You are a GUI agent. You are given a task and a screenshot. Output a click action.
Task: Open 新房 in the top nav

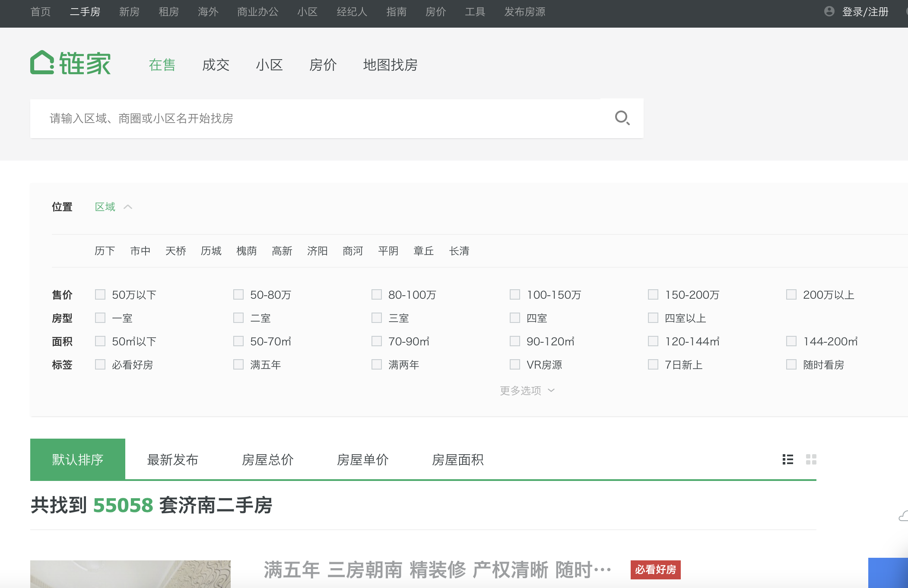(129, 12)
